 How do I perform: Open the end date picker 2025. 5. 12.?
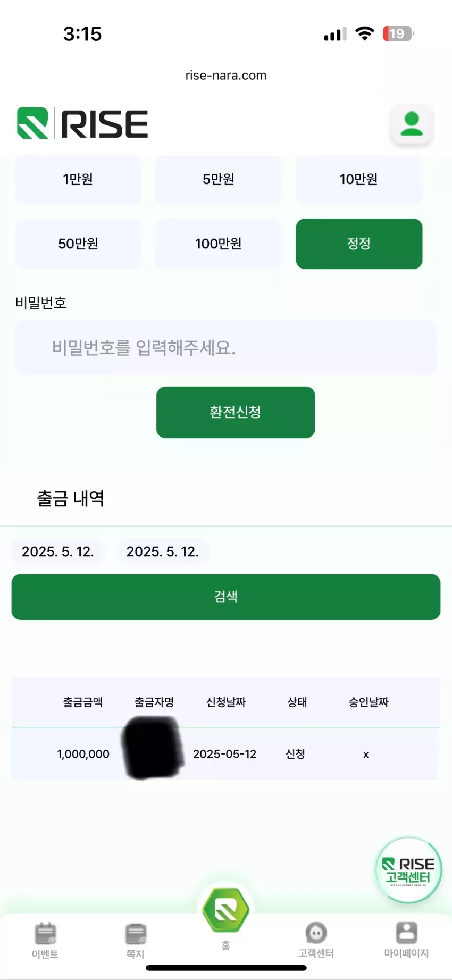click(x=163, y=551)
